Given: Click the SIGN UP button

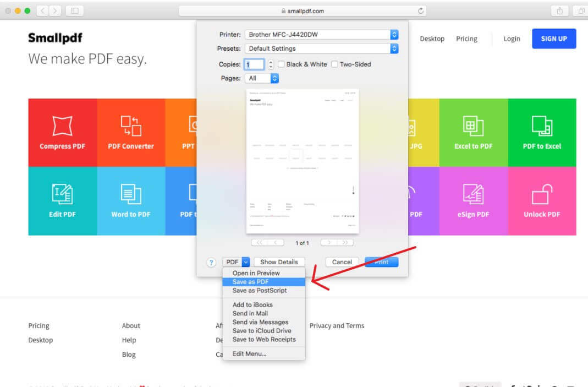Looking at the screenshot, I should (554, 39).
